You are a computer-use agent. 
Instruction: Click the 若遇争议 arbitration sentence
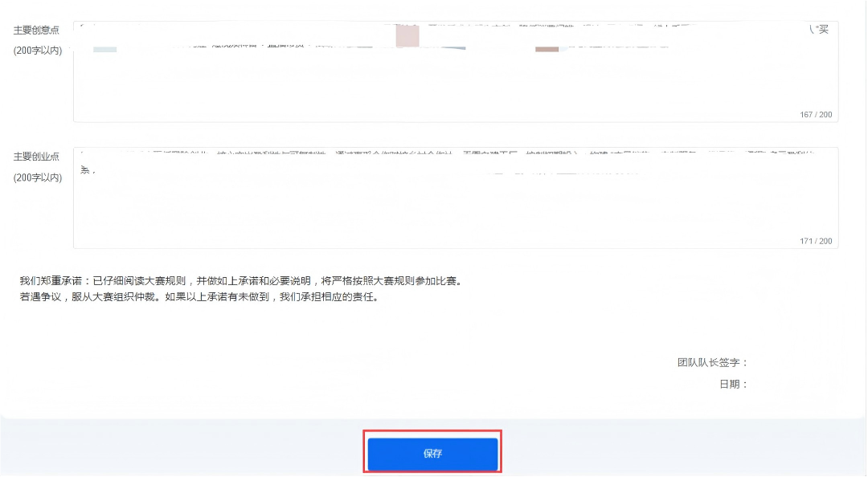[x=199, y=296]
